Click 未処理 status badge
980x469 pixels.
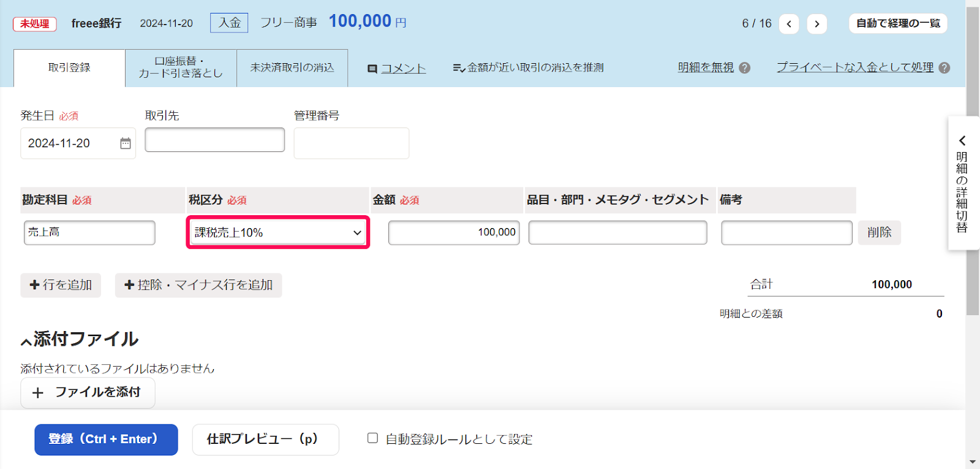(35, 24)
